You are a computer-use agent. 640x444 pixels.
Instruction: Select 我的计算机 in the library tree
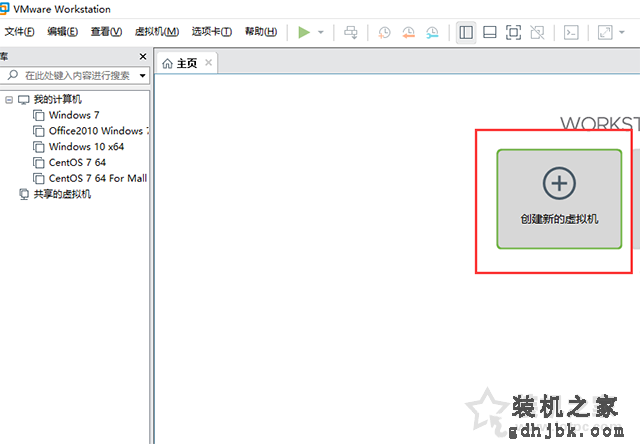click(x=58, y=99)
